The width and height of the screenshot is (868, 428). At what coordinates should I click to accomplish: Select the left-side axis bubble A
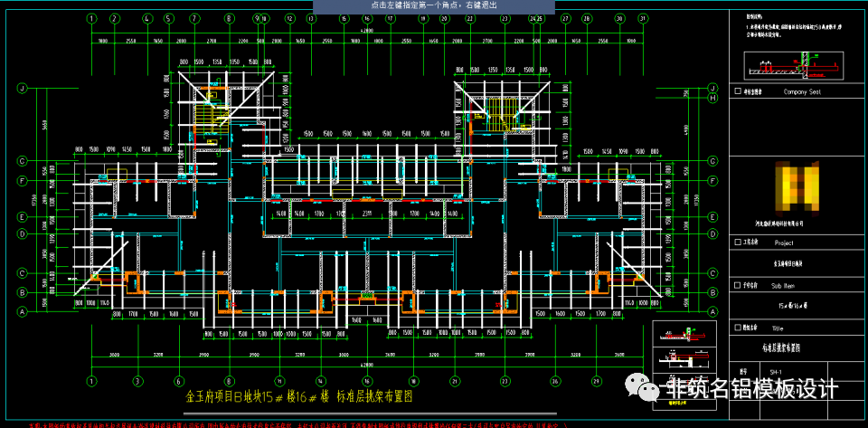click(22, 312)
